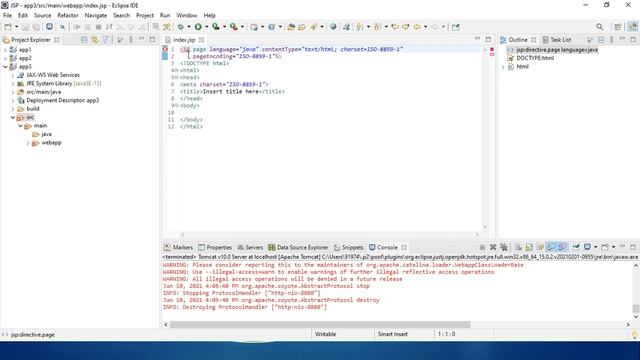Click the Open Web Browser globe icon

333,27
